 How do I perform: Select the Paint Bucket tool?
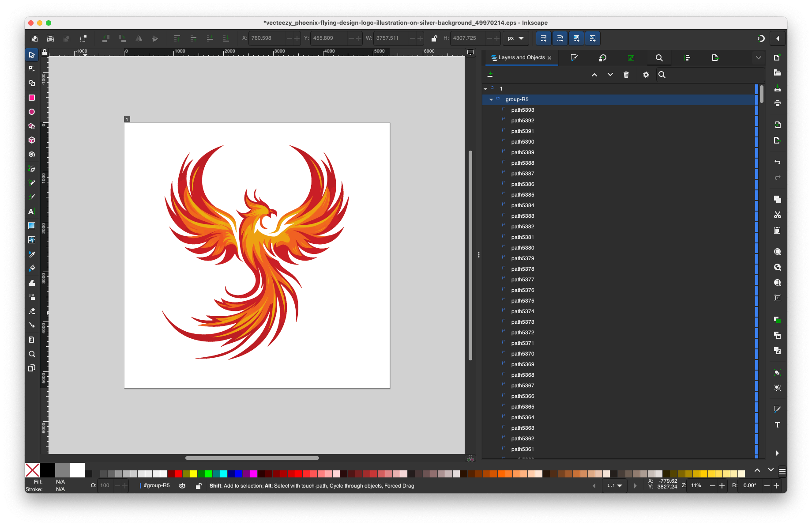(x=32, y=268)
